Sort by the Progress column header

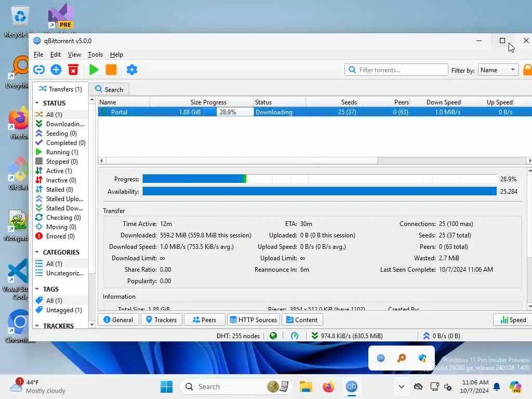228,102
